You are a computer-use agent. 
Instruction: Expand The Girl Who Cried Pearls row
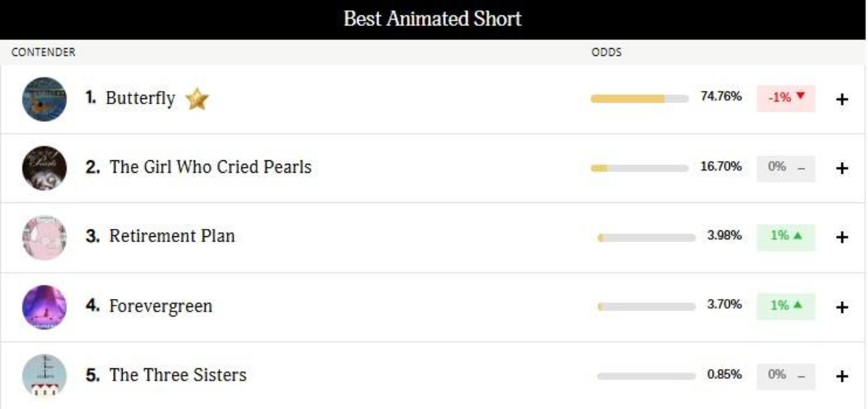[x=842, y=168]
